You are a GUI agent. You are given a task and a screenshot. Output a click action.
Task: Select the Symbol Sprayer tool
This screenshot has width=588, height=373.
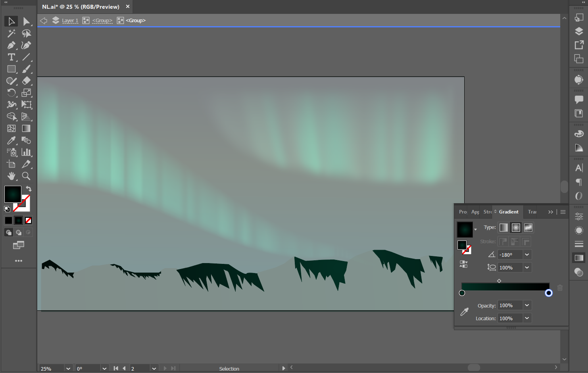11,152
